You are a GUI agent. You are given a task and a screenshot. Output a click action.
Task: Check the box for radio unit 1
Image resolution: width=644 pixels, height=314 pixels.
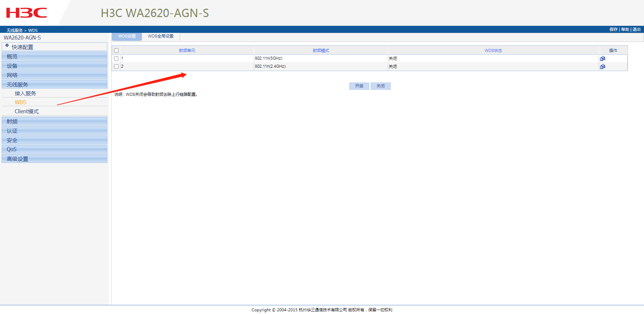(x=116, y=58)
